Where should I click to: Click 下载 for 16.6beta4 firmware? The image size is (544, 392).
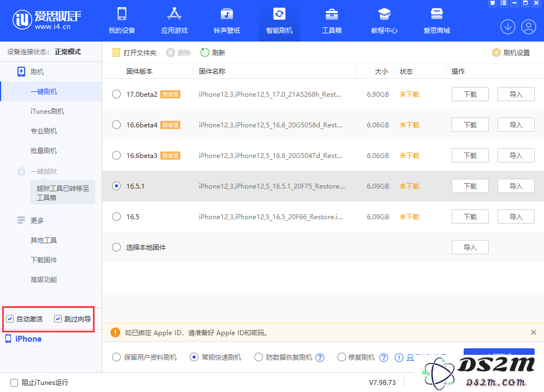pyautogui.click(x=470, y=125)
